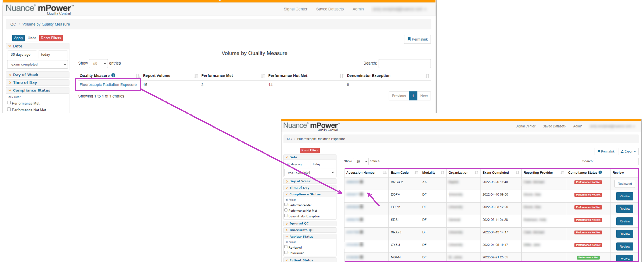Click the Apply filters button
The width and height of the screenshot is (644, 262).
[18, 38]
